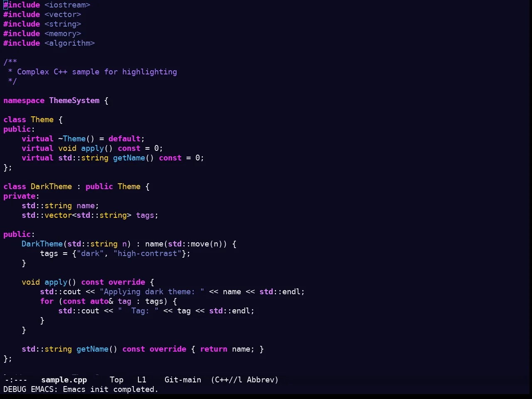Click the '<memory>' header include

pyautogui.click(x=63, y=34)
